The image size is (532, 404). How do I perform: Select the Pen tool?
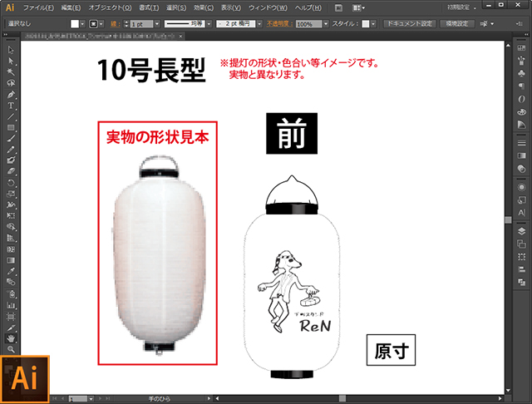point(11,95)
